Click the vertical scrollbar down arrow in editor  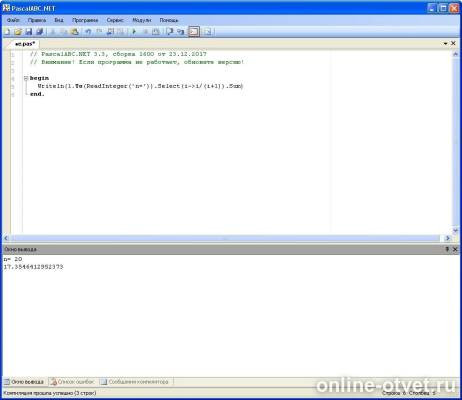(x=456, y=230)
